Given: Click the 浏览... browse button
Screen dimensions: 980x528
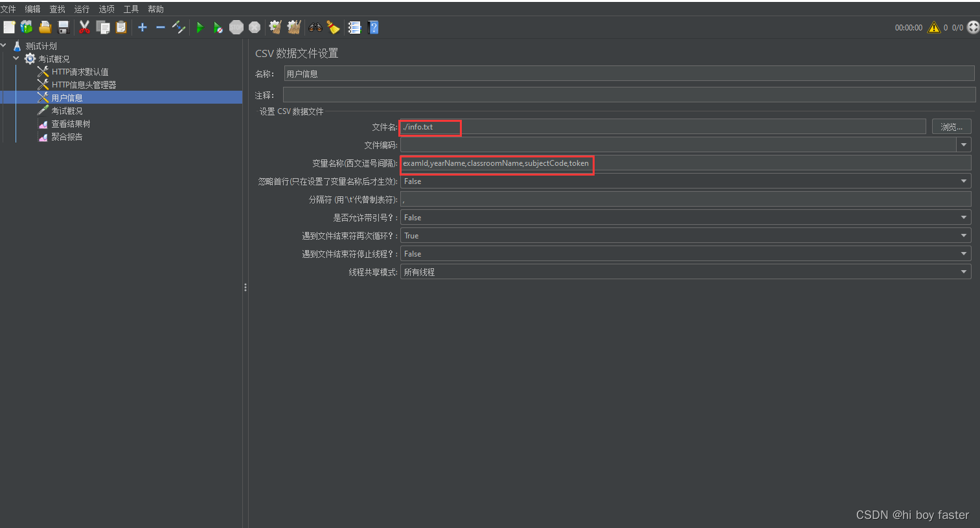Looking at the screenshot, I should click(x=952, y=127).
